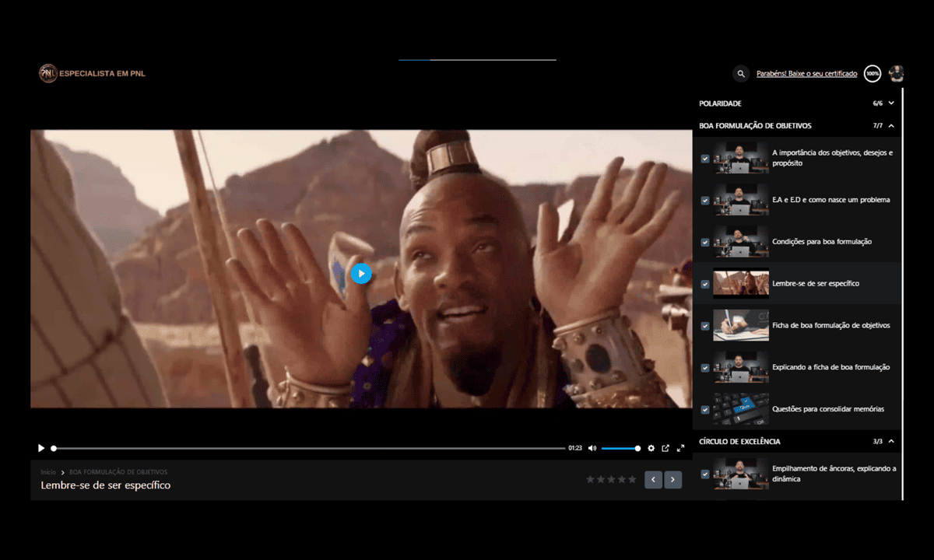Open lesson 'Empilhamento de âncoras, explicando a dinâmica'
Viewport: 934px width, 560px height.
pyautogui.click(x=834, y=474)
